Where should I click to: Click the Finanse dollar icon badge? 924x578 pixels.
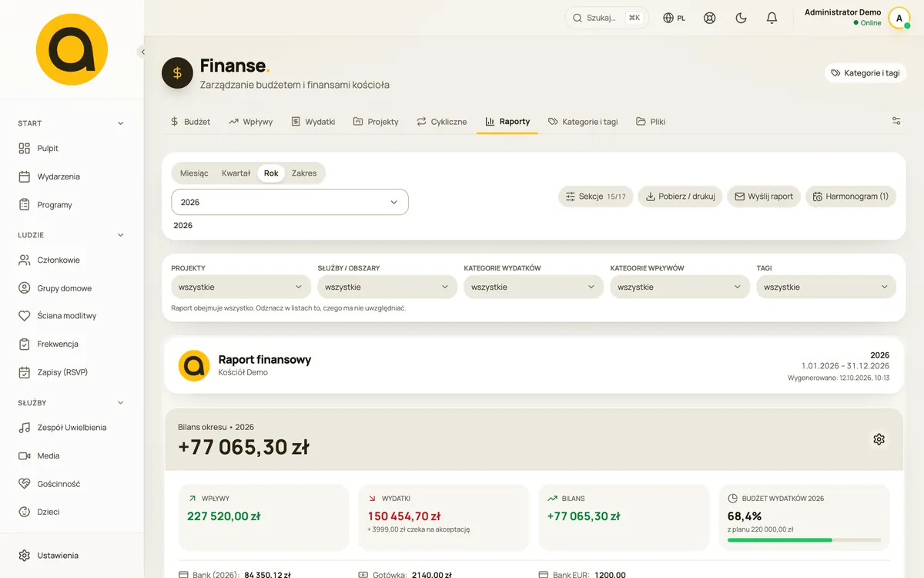tap(177, 72)
